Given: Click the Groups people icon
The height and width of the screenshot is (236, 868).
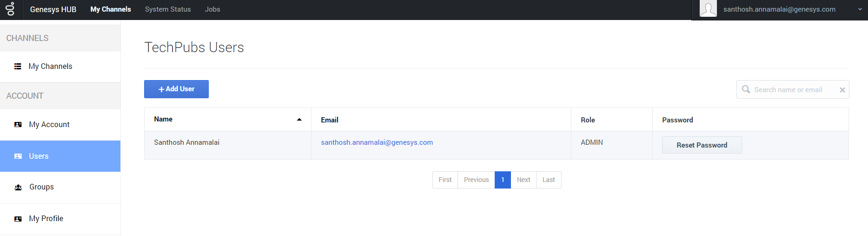Looking at the screenshot, I should pos(18,187).
